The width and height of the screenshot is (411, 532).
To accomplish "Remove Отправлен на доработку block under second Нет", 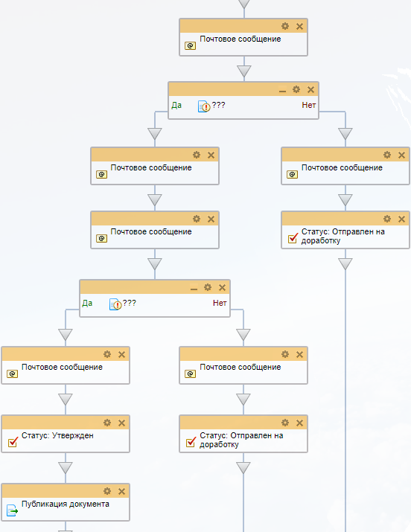I will (x=299, y=423).
